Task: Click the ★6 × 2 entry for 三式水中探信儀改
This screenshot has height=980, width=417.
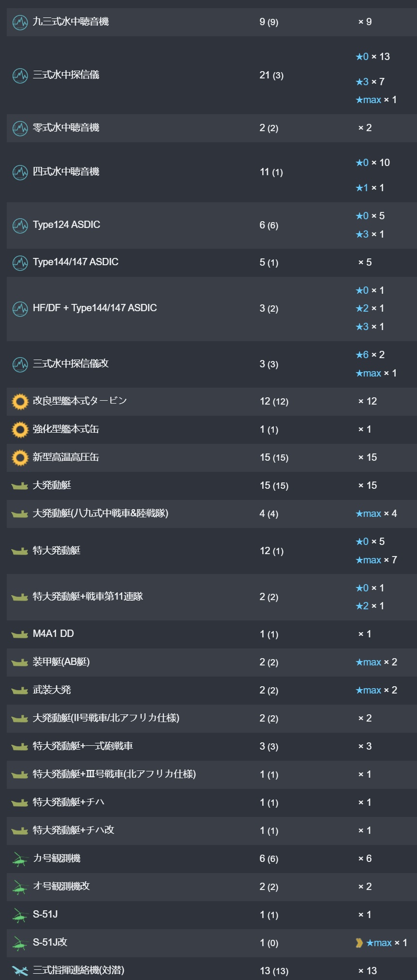Action: point(370,355)
